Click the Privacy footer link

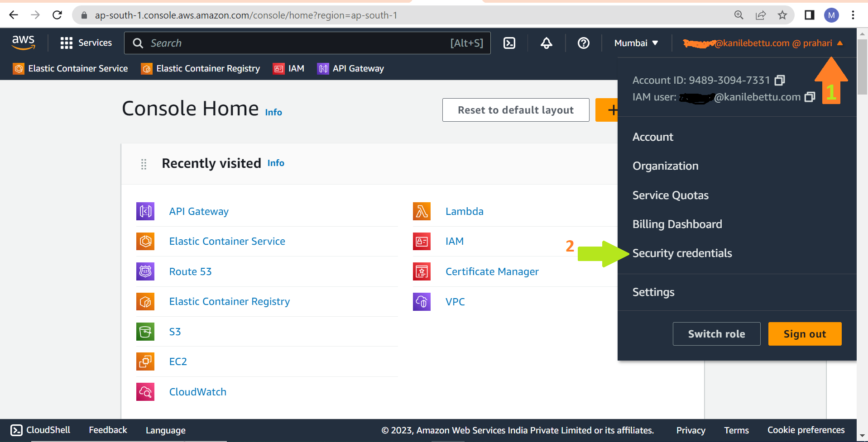[691, 430]
